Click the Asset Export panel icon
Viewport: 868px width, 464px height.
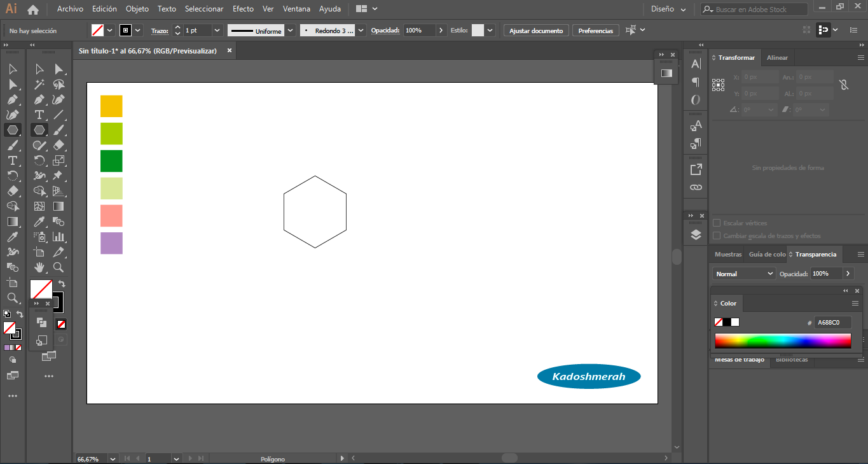tap(696, 169)
